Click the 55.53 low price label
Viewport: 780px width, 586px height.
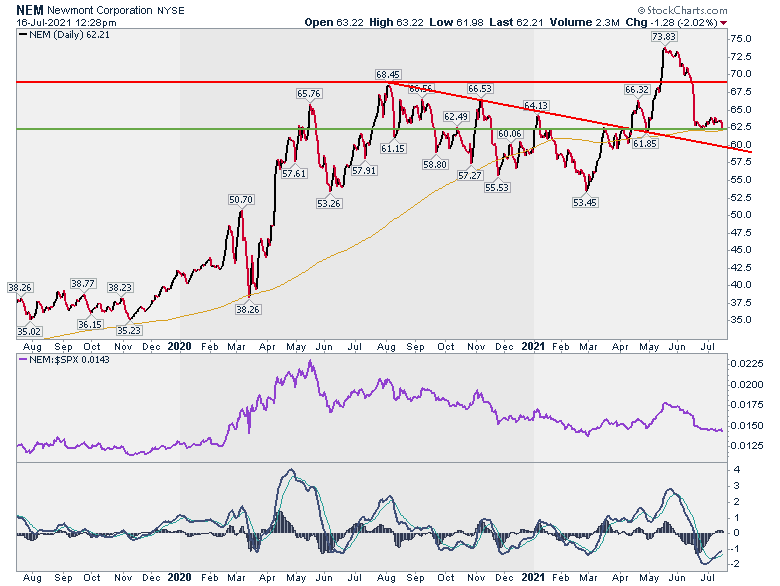497,187
